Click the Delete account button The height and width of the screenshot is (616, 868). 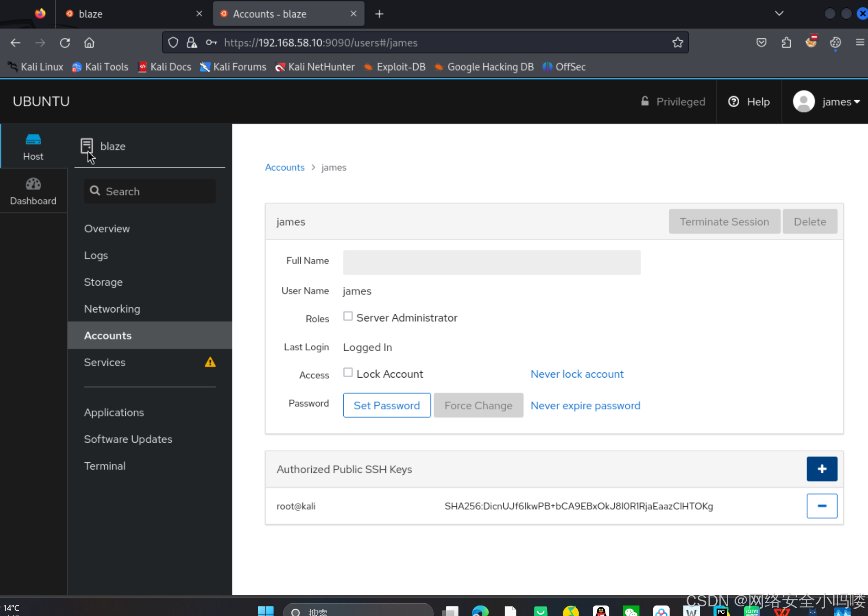click(809, 221)
